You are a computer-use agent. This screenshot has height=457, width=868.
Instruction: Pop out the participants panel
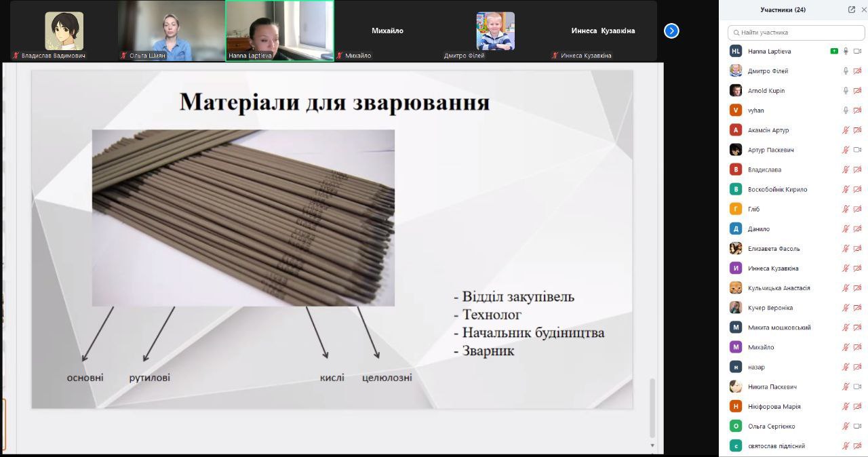coord(851,9)
